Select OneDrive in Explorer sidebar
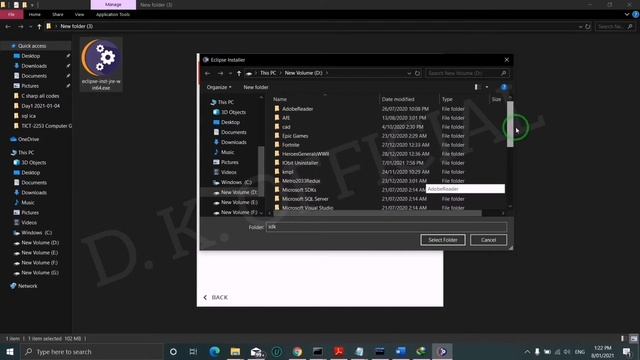The height and width of the screenshot is (360, 640). pos(28,139)
